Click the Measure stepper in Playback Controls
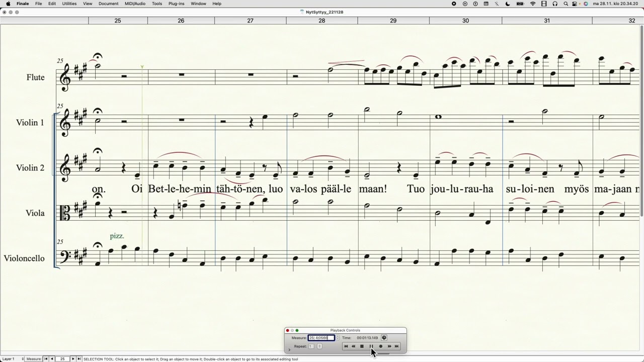The width and height of the screenshot is (644, 362). pos(338,338)
